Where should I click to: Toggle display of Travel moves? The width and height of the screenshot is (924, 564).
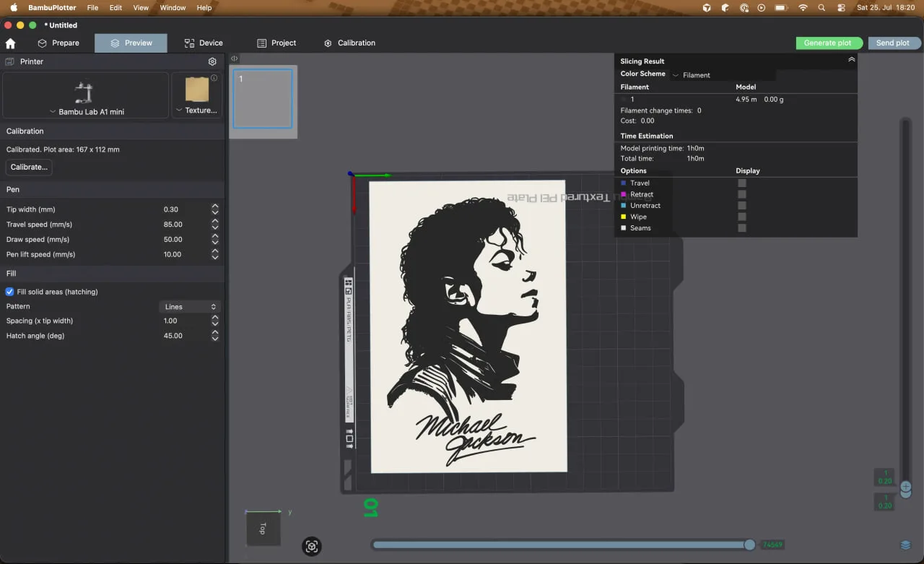[742, 183]
